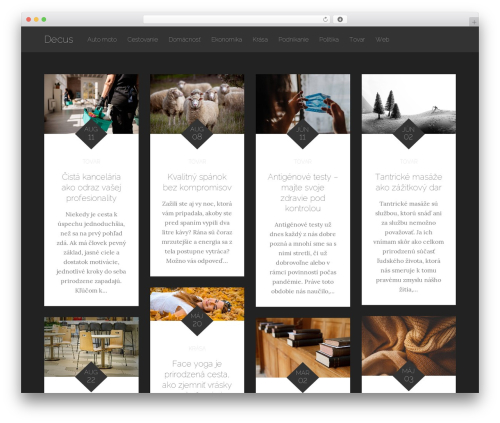Image resolution: width=500 pixels, height=423 pixels.
Task: Open the sheep photo thumbnail
Action: pyautogui.click(x=197, y=103)
